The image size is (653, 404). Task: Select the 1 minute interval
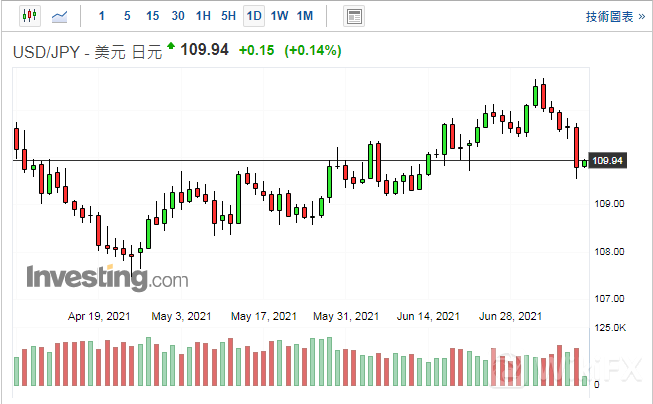[x=101, y=16]
